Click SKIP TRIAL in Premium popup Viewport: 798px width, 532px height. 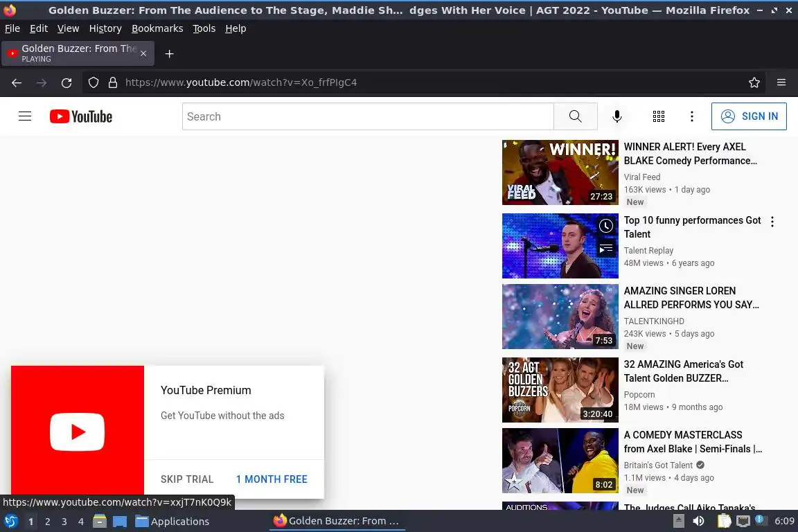point(187,479)
